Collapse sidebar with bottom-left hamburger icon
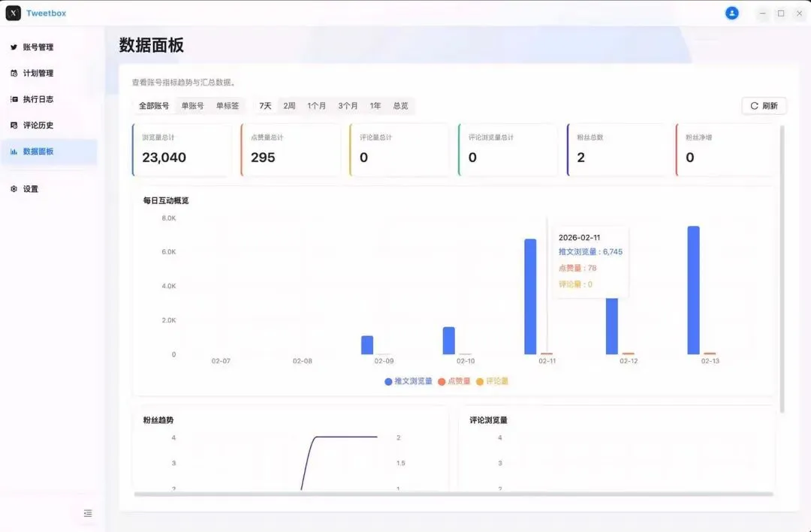The image size is (811, 532). click(x=87, y=513)
